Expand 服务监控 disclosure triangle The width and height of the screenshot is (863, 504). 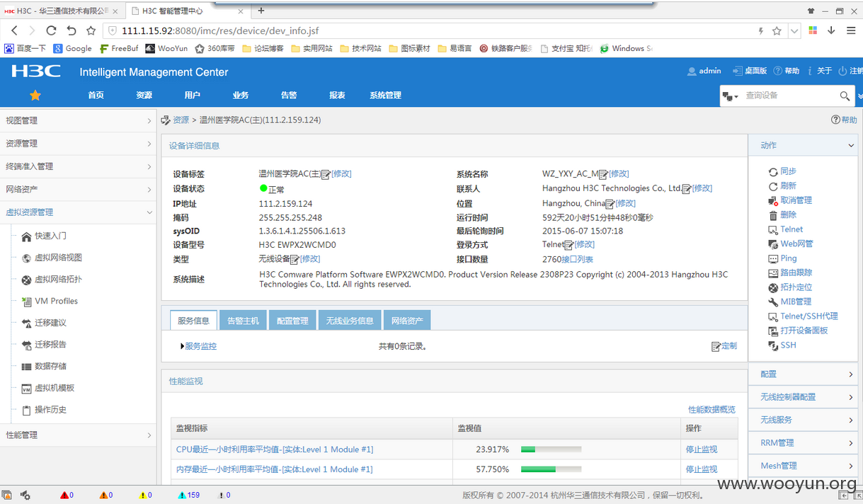pyautogui.click(x=183, y=346)
